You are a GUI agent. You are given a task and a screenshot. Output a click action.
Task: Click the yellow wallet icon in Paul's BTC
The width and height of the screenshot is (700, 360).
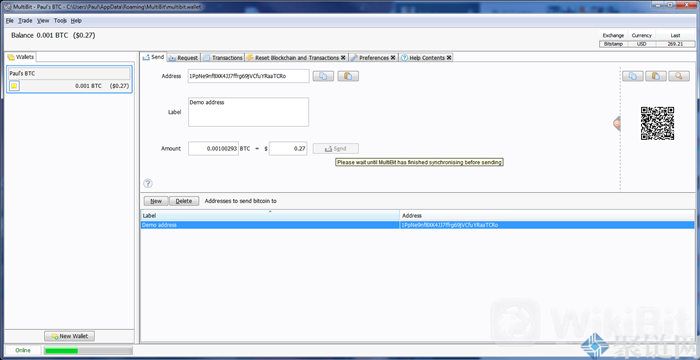[x=14, y=86]
